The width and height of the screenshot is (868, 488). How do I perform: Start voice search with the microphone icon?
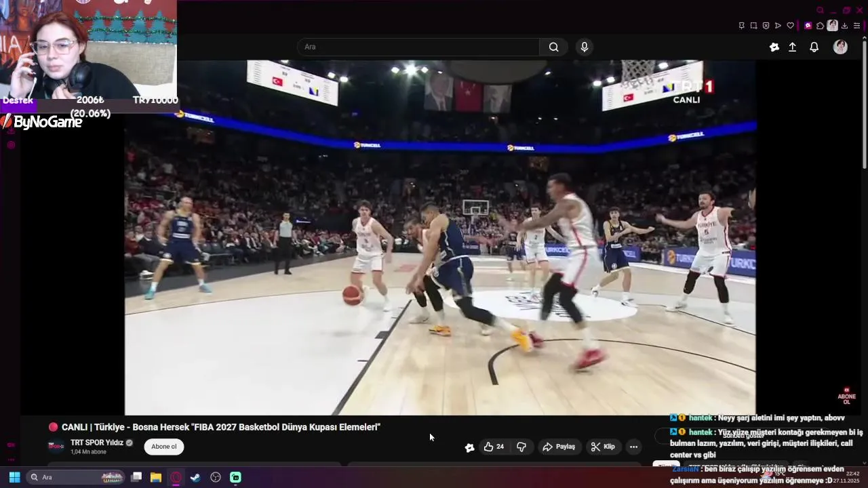tap(585, 47)
